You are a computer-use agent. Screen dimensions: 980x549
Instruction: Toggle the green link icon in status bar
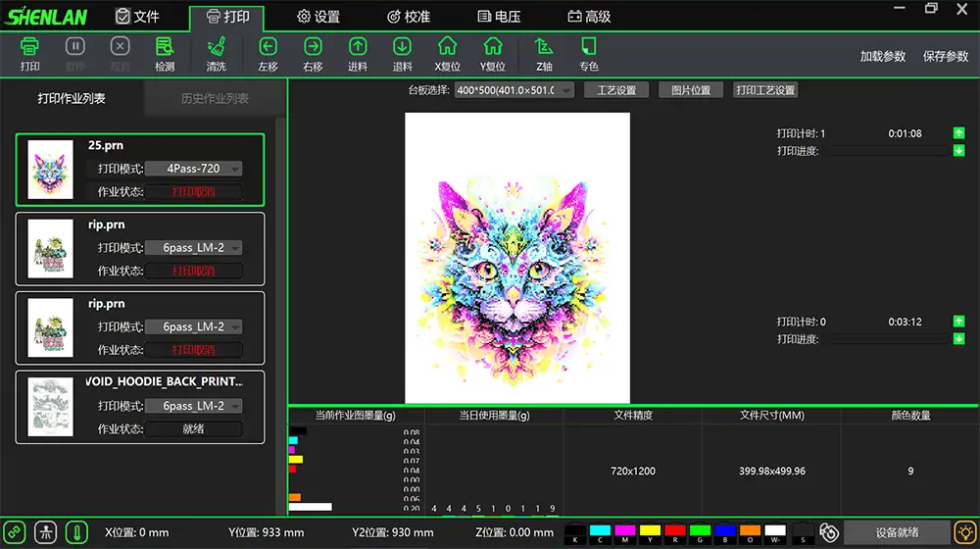15,532
